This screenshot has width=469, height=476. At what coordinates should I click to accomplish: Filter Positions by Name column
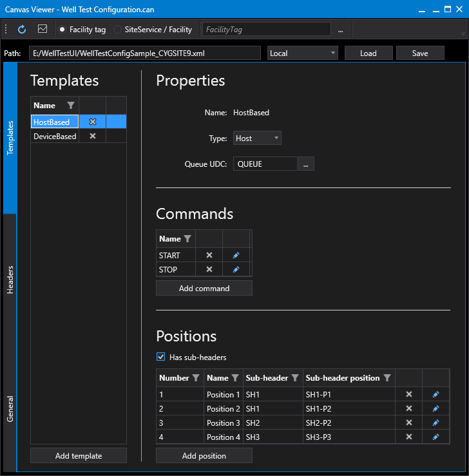point(235,378)
